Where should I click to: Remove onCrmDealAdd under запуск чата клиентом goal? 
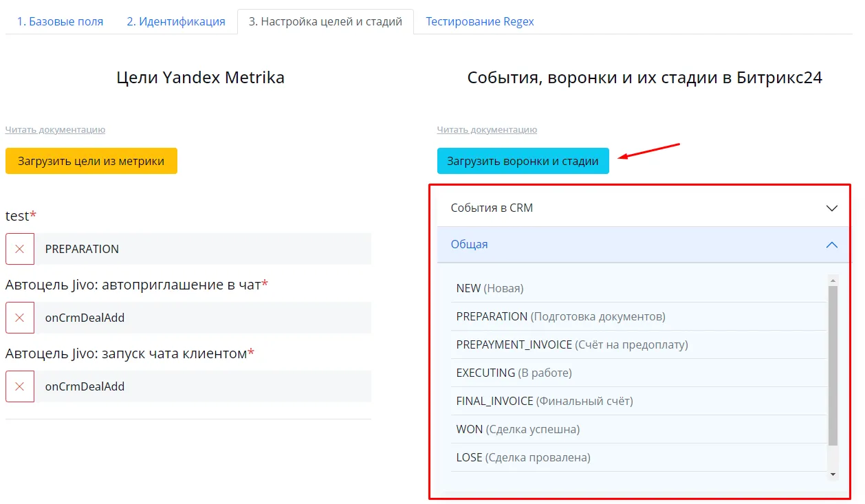(20, 386)
